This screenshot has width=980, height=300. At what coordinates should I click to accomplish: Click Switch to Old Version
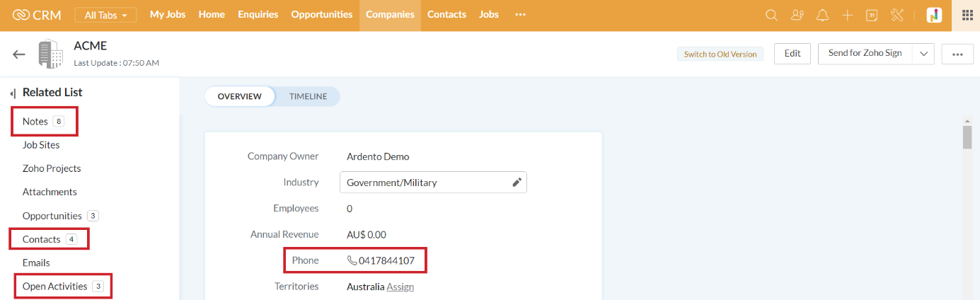click(x=720, y=54)
